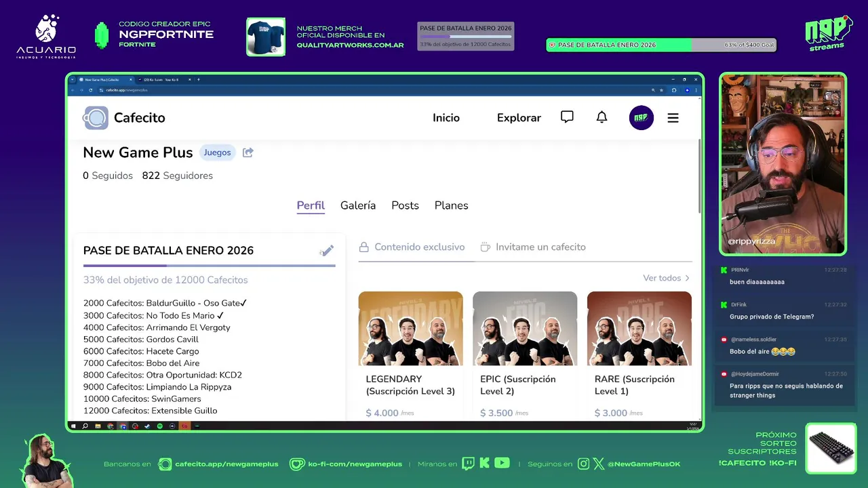Click '12000 Cafecitos: Extensible Guillo' line

pos(151,411)
